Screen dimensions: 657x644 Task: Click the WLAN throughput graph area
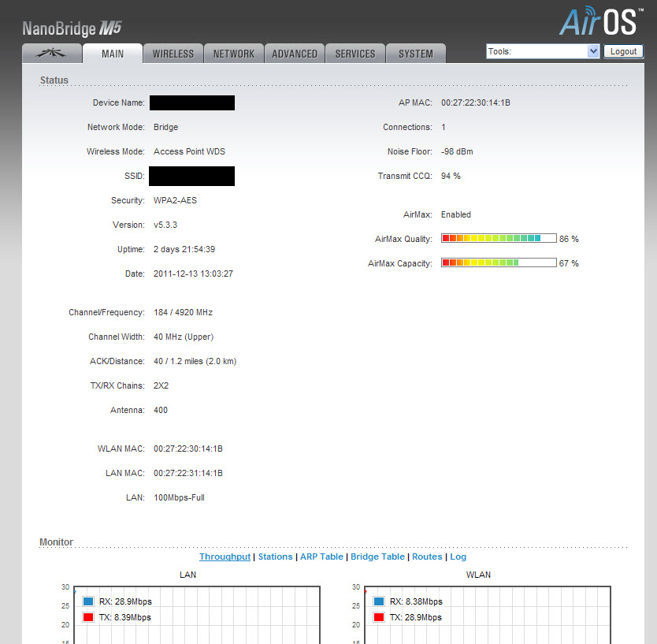pos(488,615)
